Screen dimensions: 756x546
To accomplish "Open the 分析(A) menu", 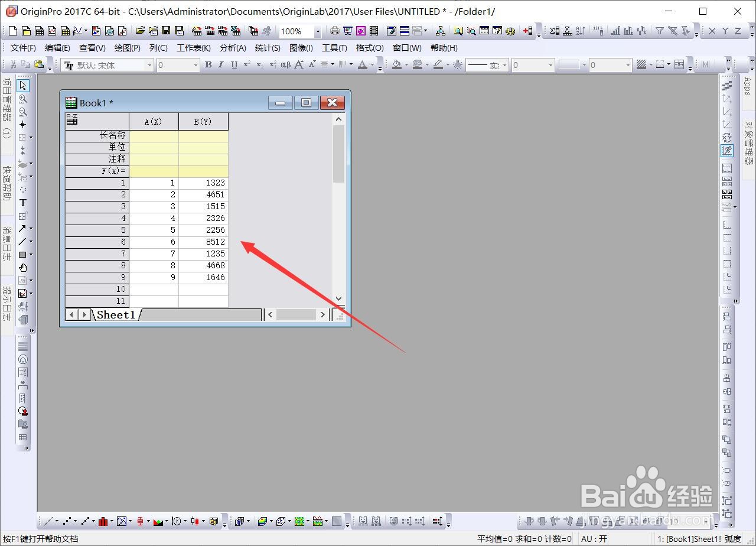I will (x=233, y=48).
